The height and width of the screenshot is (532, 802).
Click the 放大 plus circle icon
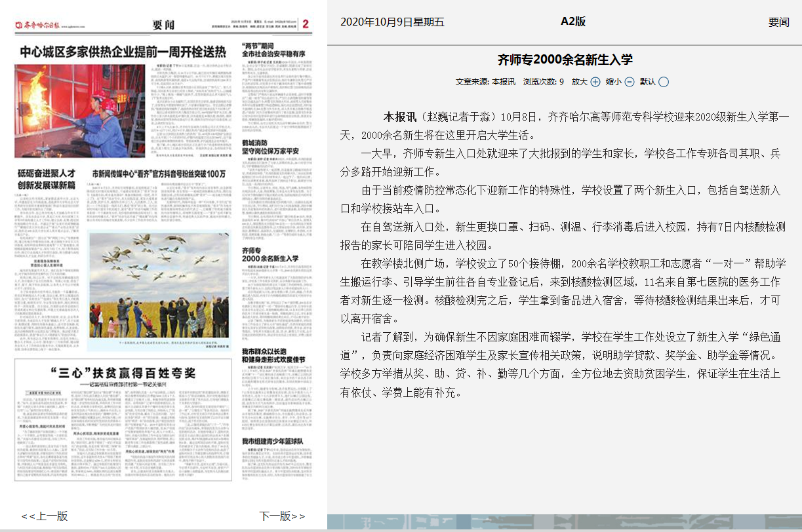pos(595,82)
